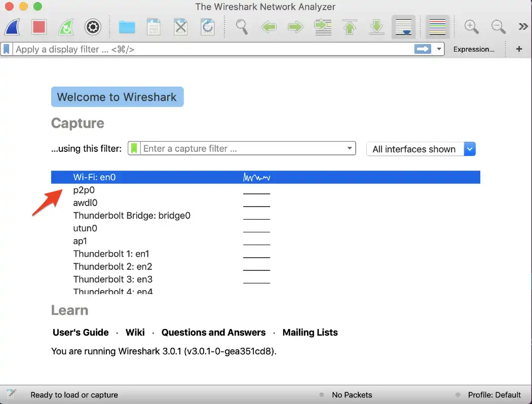Show more toolbar items via the double chevron

[x=523, y=26]
